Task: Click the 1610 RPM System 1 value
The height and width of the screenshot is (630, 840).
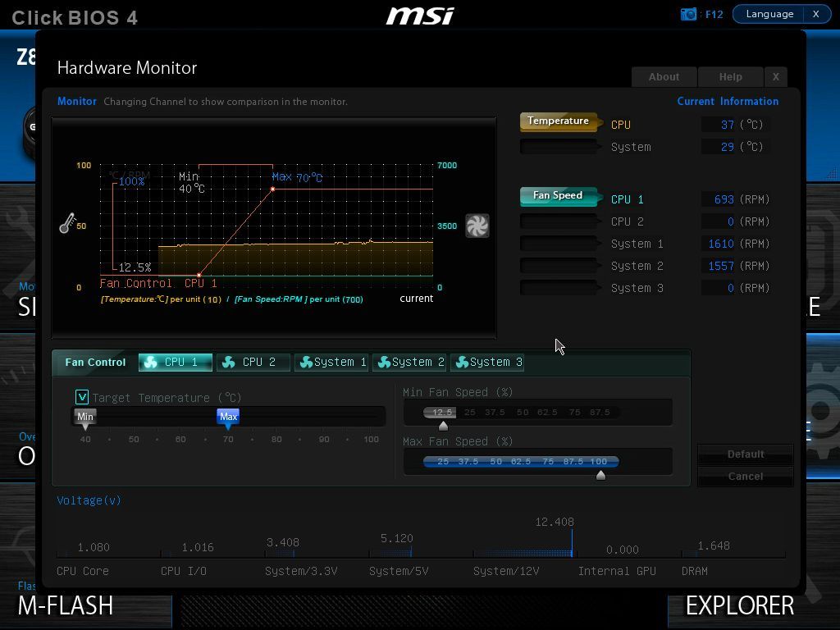Action: pos(721,244)
